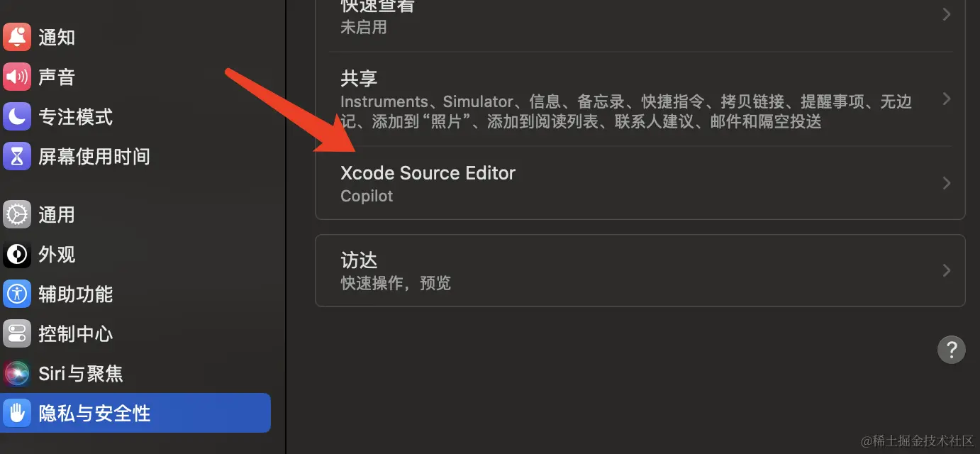This screenshot has width=980, height=454.
Task: Click the red bell 通知 icon
Action: (17, 37)
